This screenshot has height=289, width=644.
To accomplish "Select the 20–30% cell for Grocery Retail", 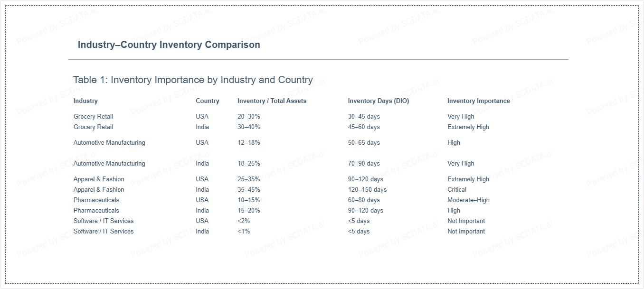I will 248,116.
